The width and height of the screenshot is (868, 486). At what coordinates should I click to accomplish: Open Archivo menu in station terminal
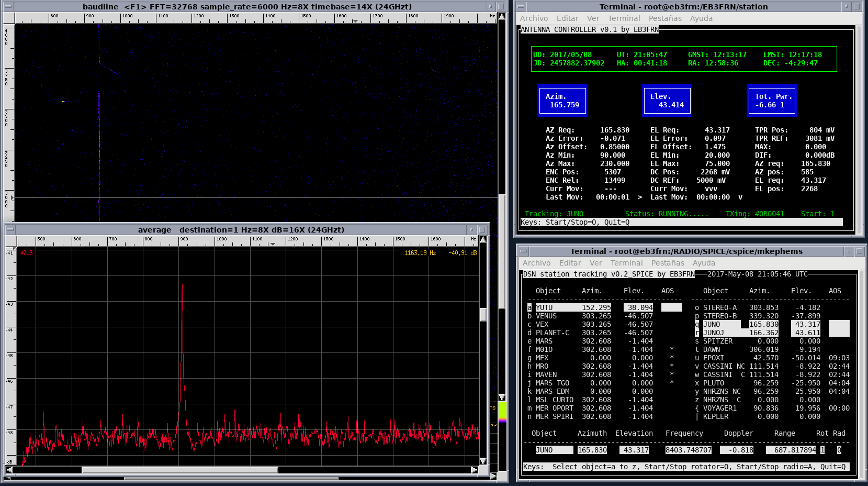point(534,18)
